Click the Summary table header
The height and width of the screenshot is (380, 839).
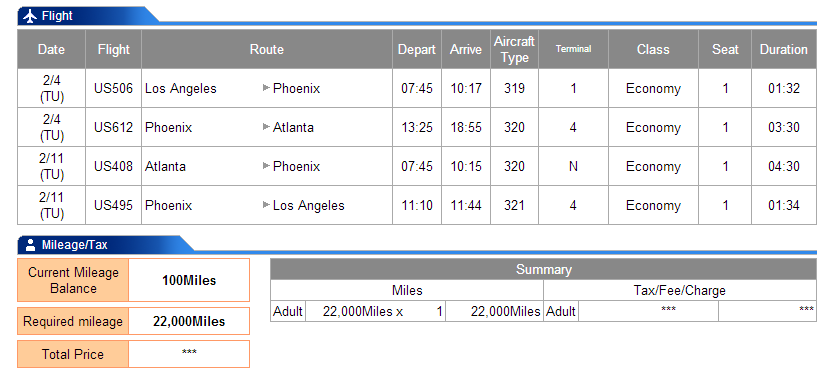(544, 269)
